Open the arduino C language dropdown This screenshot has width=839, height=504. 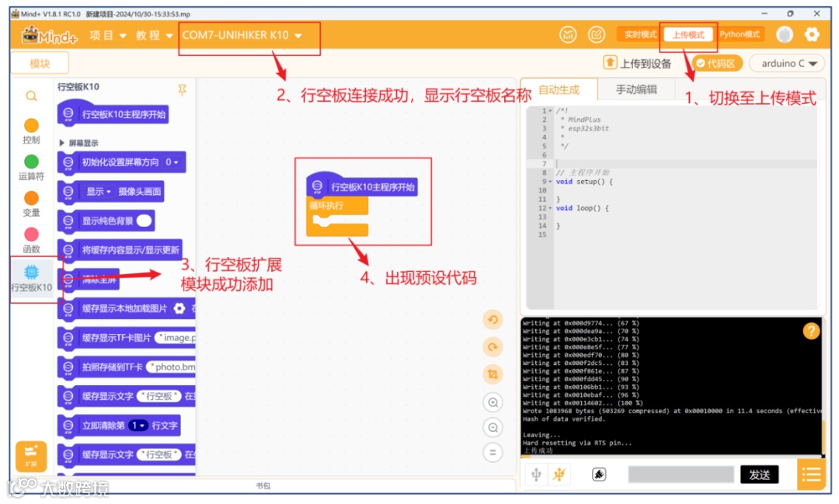(x=786, y=63)
